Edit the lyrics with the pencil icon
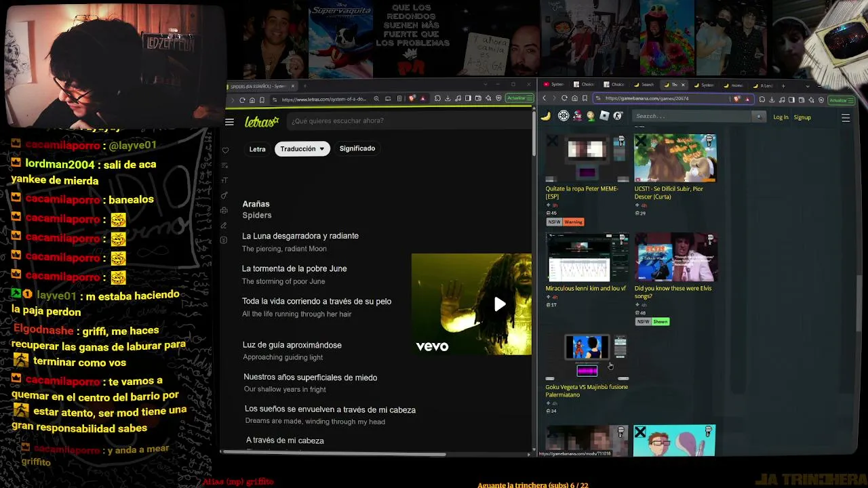 tap(224, 225)
